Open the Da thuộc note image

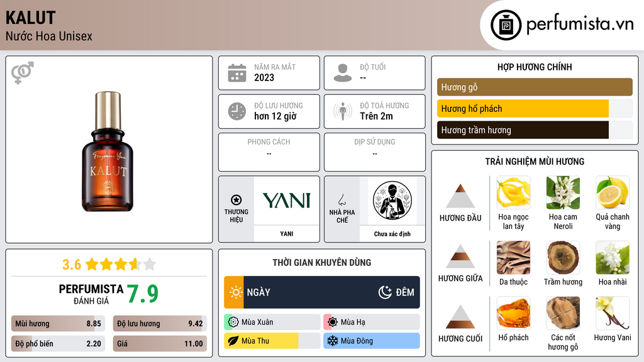(513, 258)
